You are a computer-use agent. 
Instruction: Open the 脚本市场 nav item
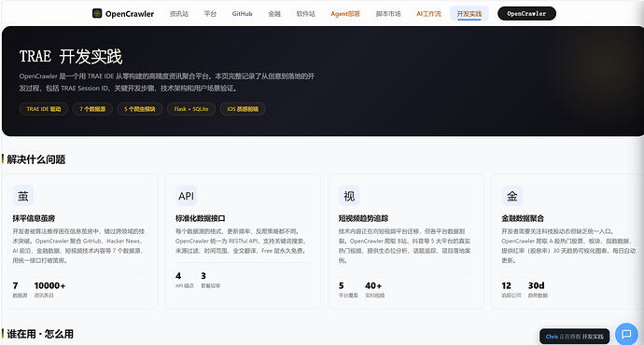[388, 14]
